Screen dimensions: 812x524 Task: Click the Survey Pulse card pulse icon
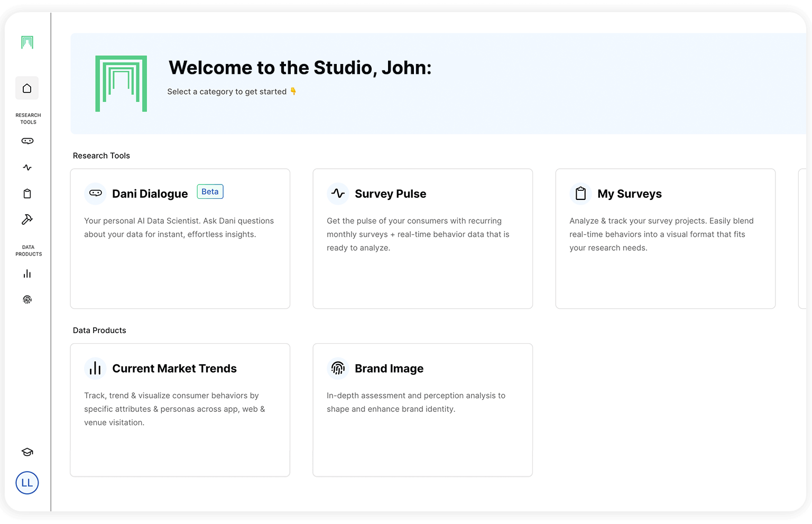pos(338,194)
